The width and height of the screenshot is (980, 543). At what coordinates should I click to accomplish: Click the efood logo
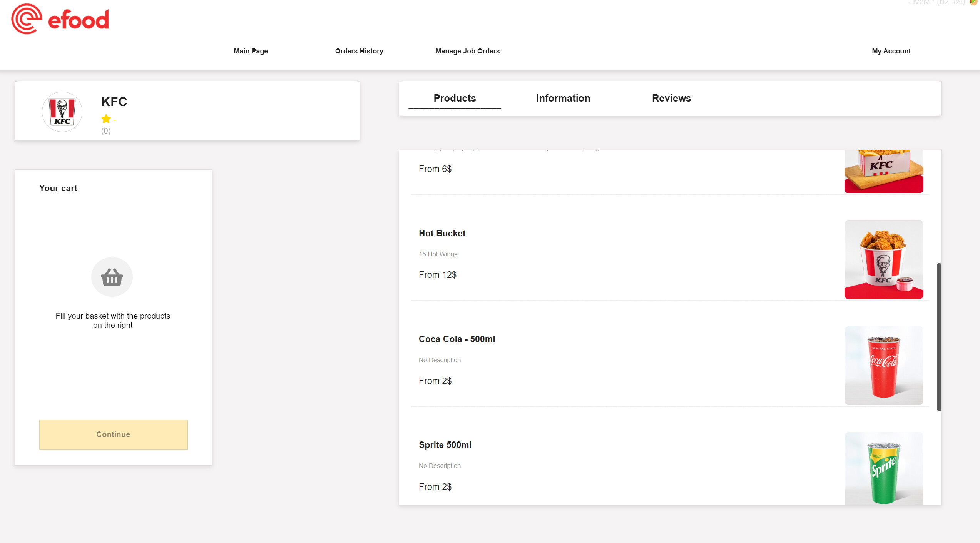[x=60, y=19]
